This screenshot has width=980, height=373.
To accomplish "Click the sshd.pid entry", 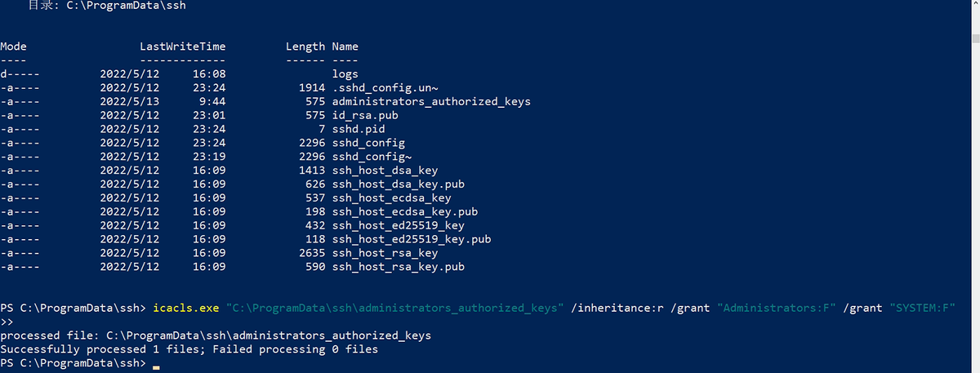I will [x=359, y=129].
